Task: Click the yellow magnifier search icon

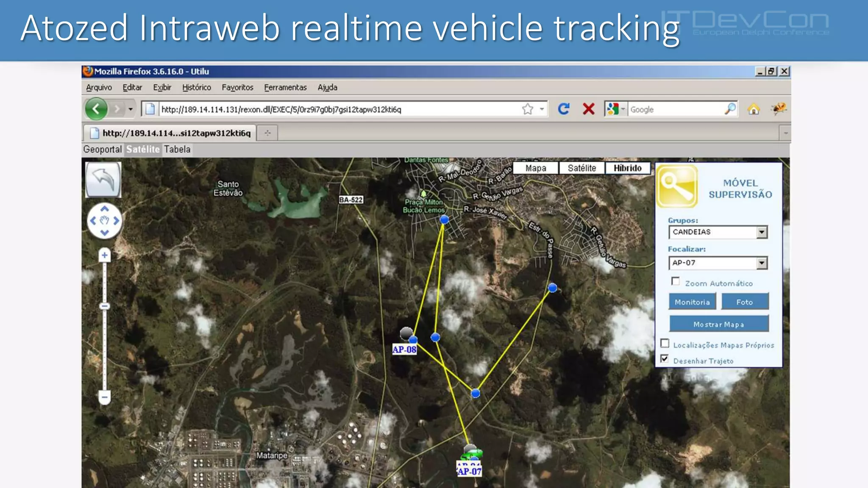Action: (x=677, y=186)
